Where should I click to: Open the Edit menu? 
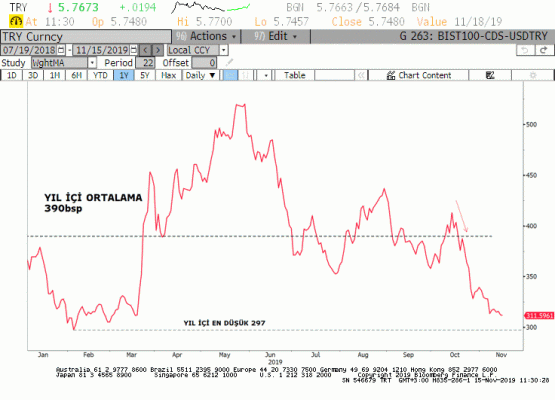(x=276, y=36)
